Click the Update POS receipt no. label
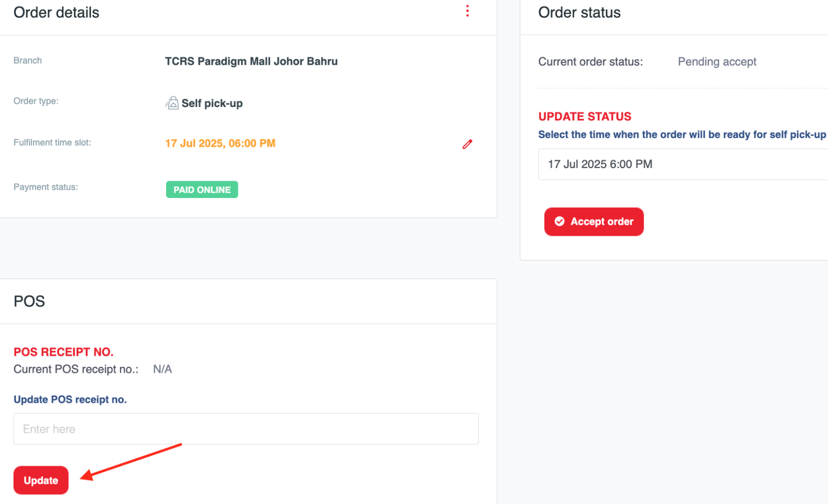The width and height of the screenshot is (828, 504). [70, 399]
